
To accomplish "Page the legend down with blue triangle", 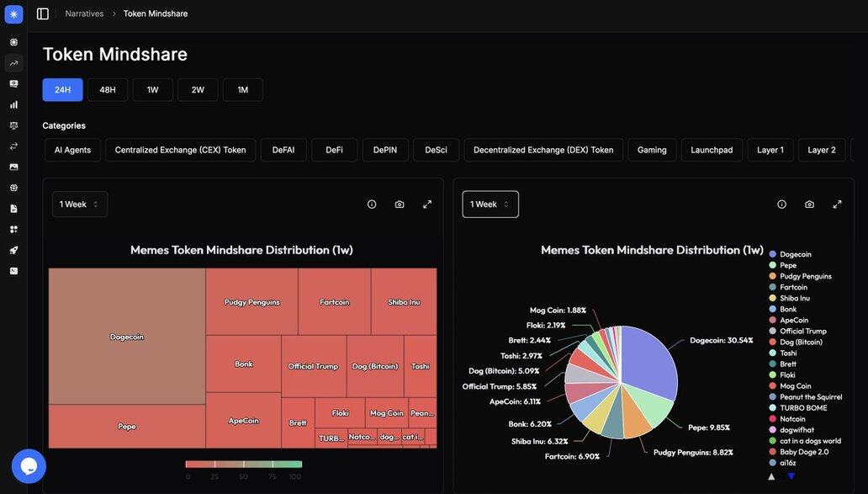I will click(x=791, y=476).
